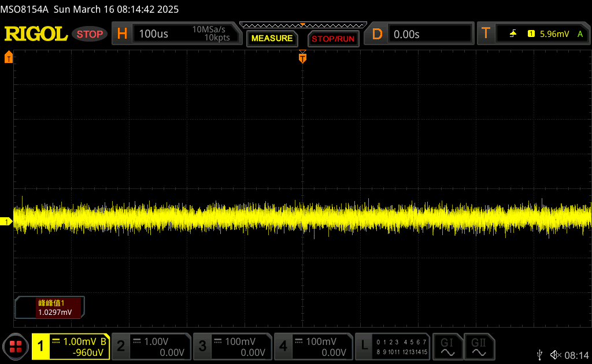Click the red STOP status indicator

[90, 34]
